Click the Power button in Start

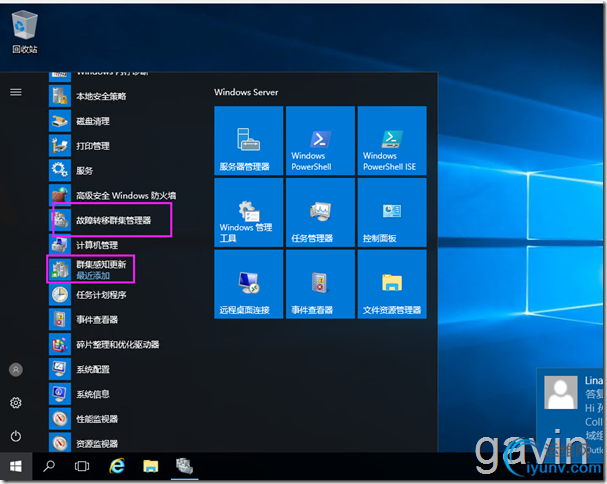point(16,436)
